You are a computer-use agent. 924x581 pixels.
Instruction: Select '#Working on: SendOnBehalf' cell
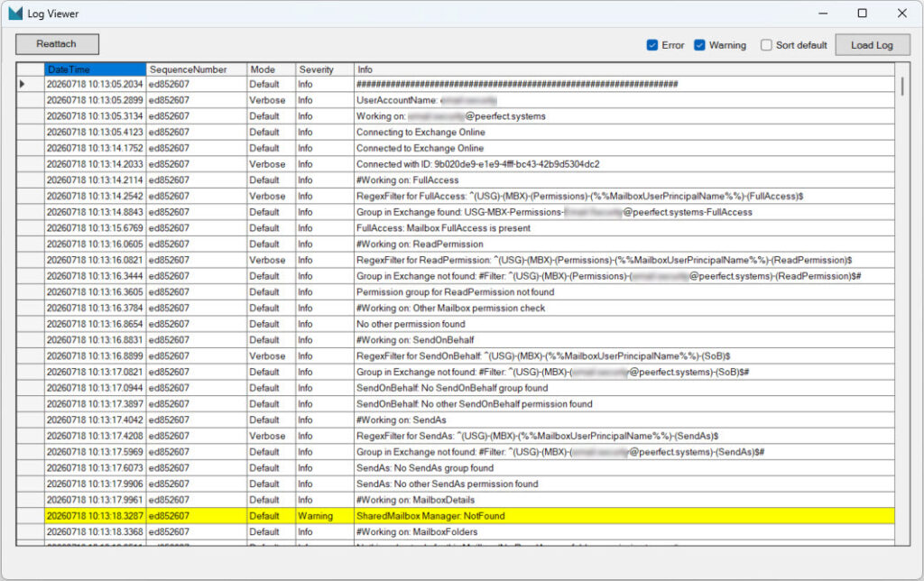point(624,341)
